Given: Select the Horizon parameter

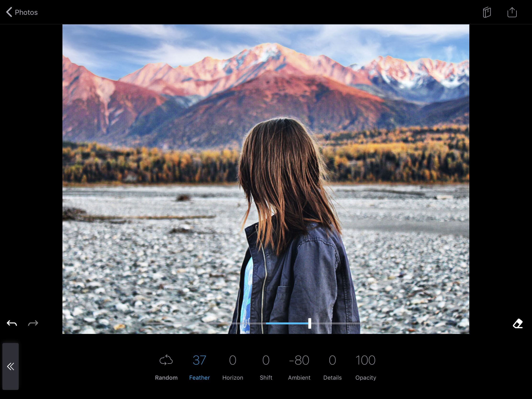Looking at the screenshot, I should coord(233,377).
